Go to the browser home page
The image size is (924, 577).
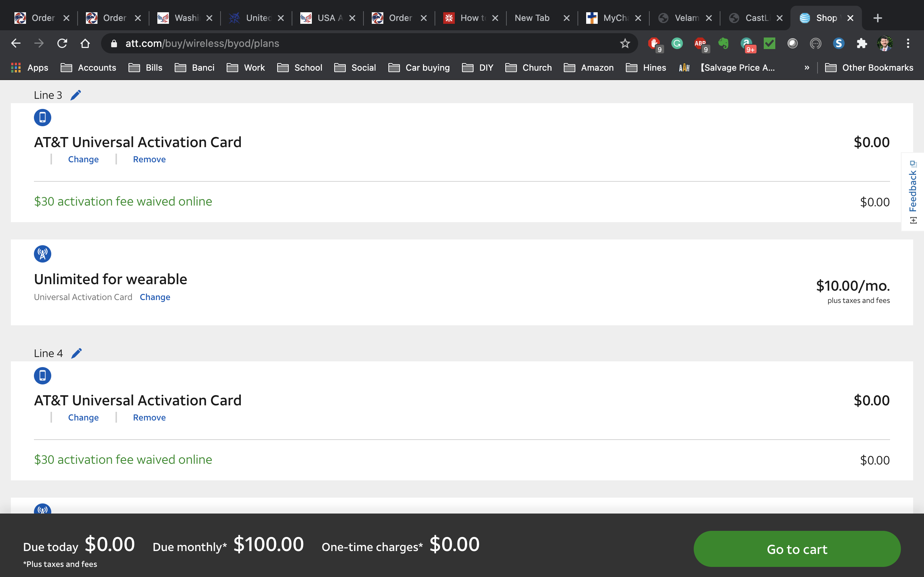pyautogui.click(x=85, y=44)
